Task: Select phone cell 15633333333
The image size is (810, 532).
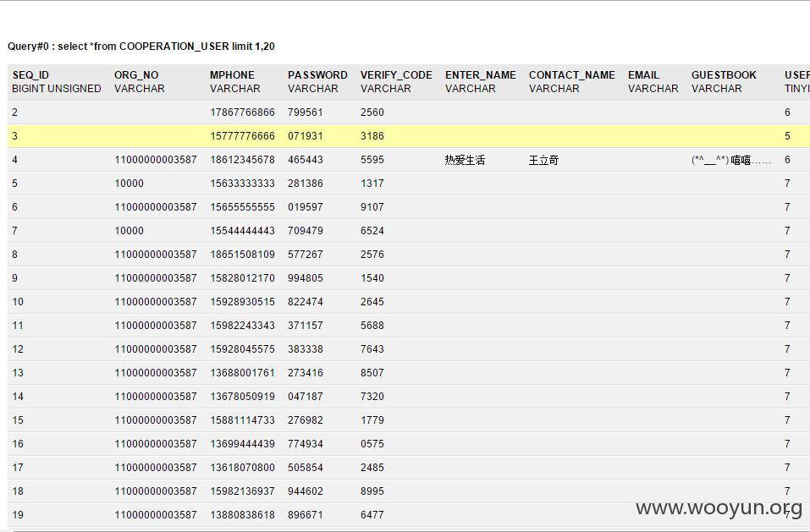Action: click(242, 184)
